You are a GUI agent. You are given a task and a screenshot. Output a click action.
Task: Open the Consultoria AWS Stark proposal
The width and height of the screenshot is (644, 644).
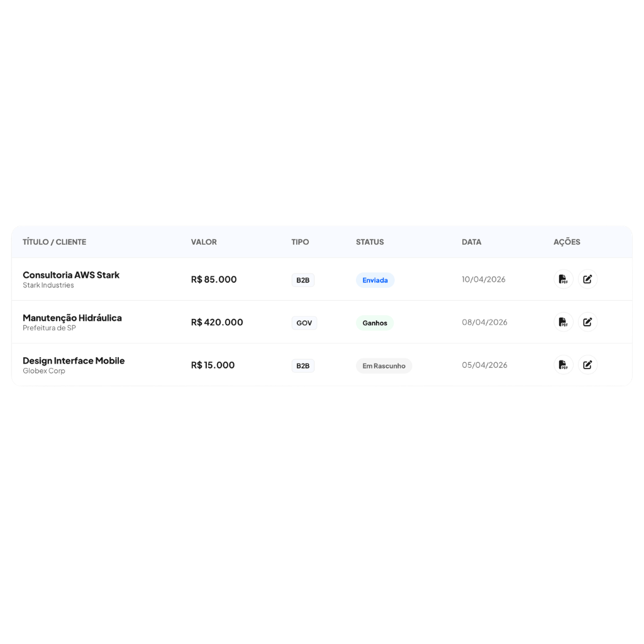[x=71, y=275]
